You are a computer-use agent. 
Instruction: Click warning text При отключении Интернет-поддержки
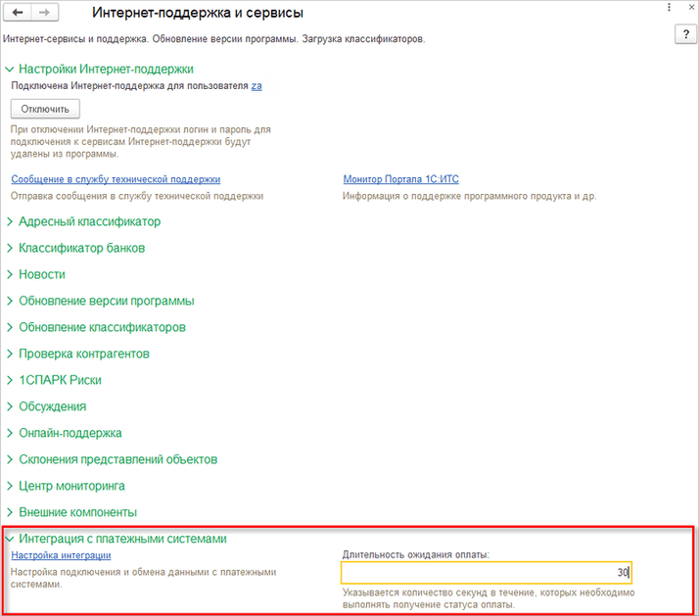coord(141,142)
